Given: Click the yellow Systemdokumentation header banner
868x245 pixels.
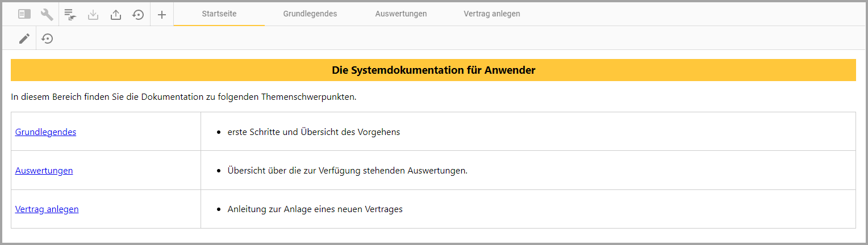Looking at the screenshot, I should pos(433,70).
